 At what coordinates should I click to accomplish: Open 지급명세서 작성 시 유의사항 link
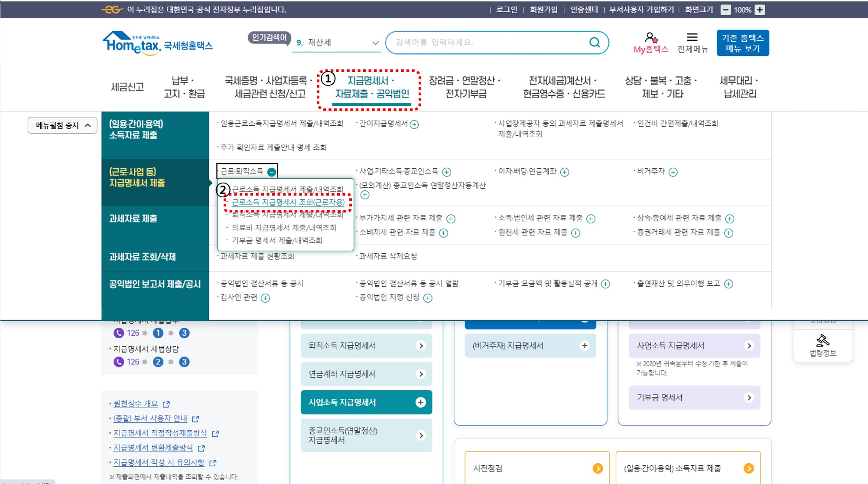[x=159, y=462]
